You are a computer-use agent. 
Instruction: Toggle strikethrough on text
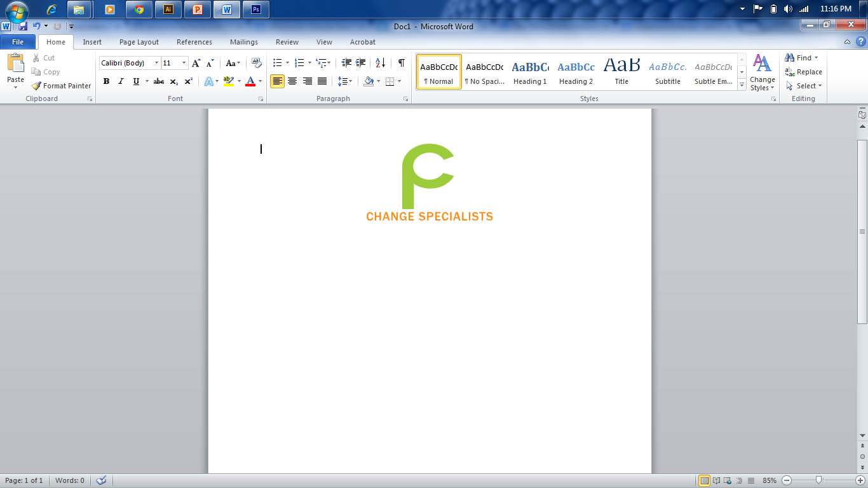159,81
